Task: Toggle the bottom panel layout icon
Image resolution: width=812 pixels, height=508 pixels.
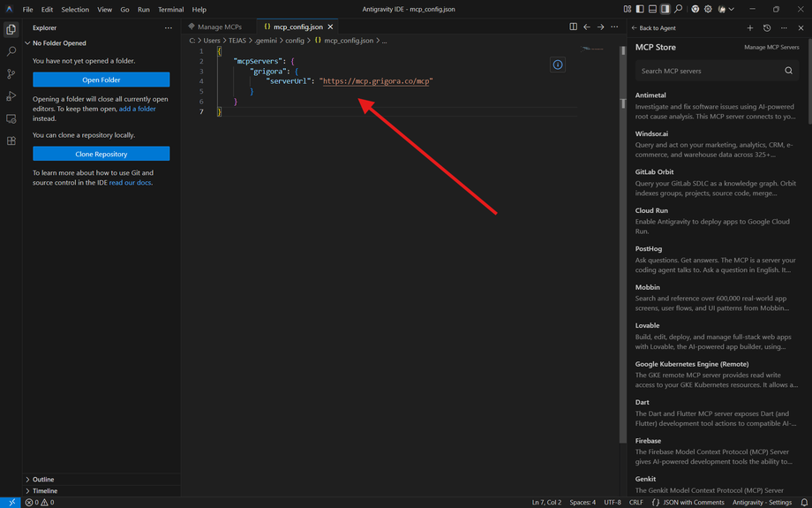Action: pyautogui.click(x=652, y=10)
